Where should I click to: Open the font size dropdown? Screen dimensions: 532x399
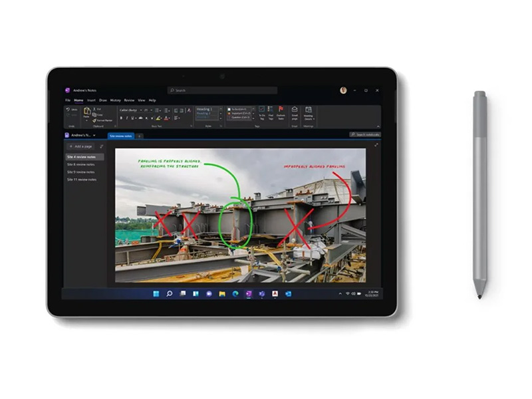click(151, 110)
